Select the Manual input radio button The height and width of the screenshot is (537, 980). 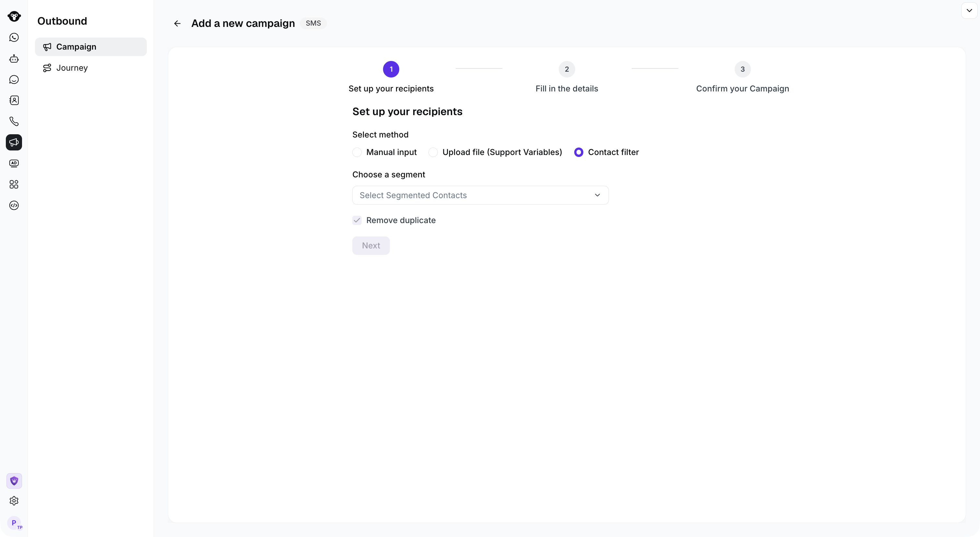357,152
